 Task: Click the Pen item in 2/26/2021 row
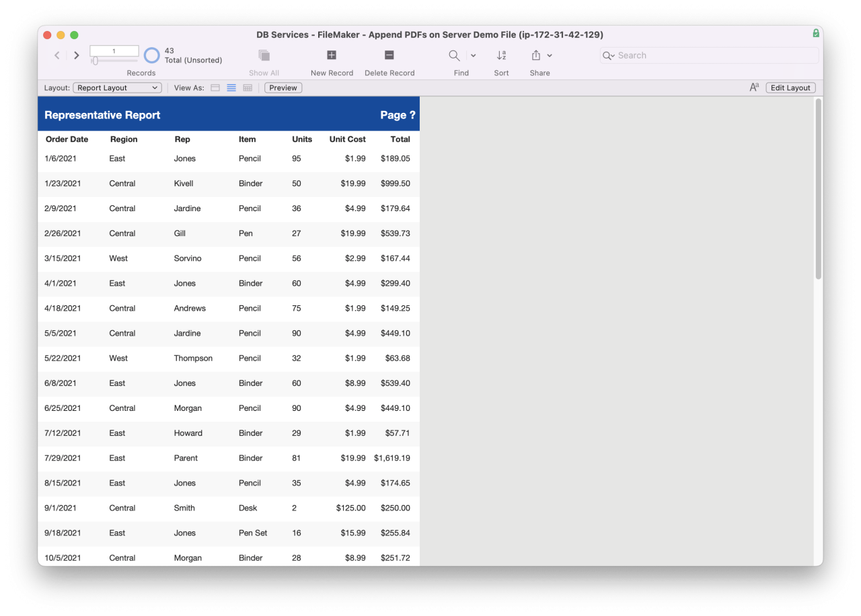(246, 233)
